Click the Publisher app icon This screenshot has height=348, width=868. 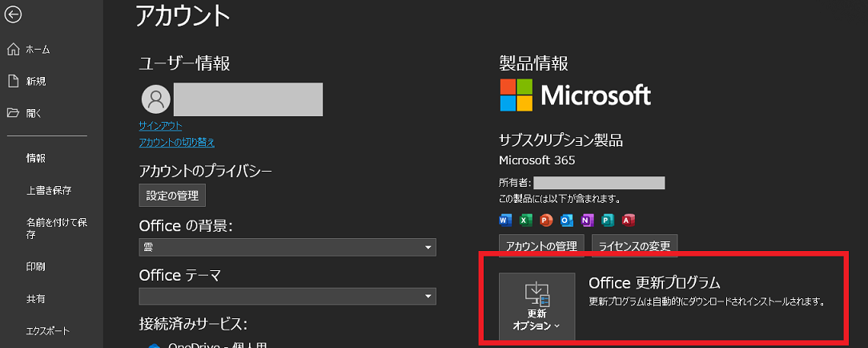pyautogui.click(x=608, y=220)
